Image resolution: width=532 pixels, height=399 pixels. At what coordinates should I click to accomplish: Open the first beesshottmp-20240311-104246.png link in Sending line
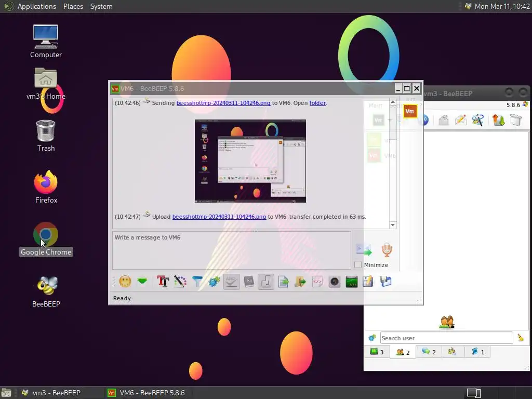click(x=223, y=103)
